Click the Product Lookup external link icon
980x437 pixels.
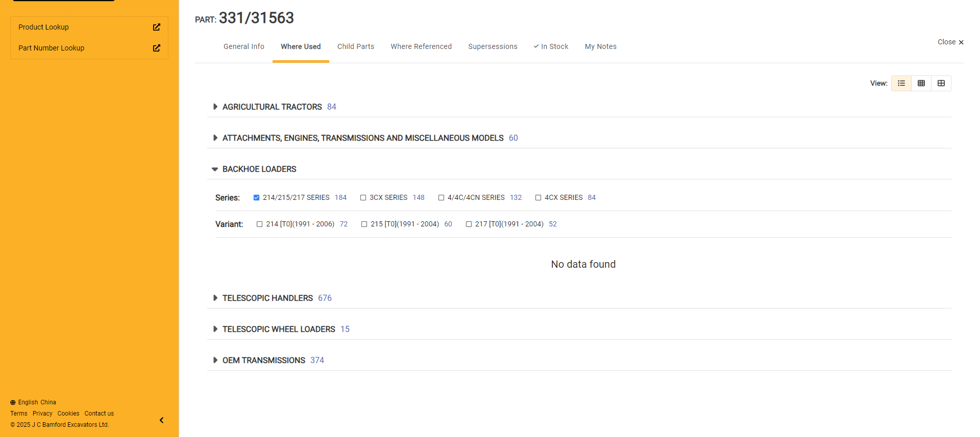click(157, 27)
